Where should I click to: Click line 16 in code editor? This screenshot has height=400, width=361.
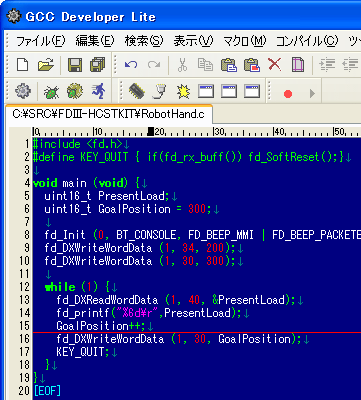(x=197, y=339)
